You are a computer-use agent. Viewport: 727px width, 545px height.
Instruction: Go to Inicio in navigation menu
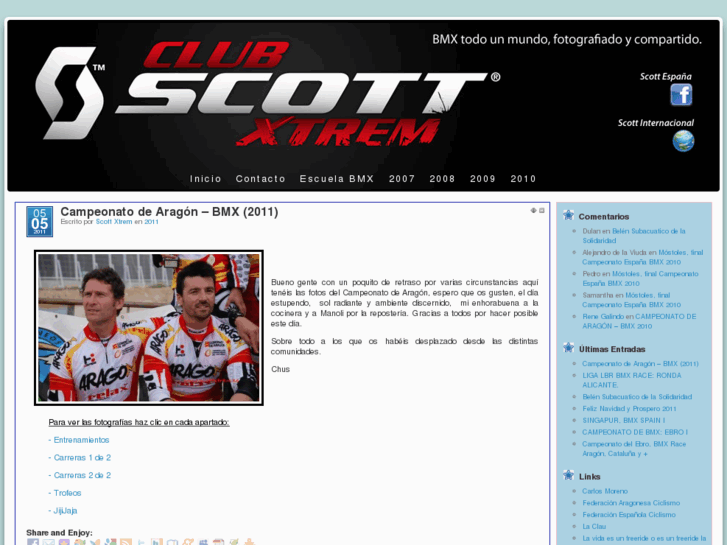[205, 179]
